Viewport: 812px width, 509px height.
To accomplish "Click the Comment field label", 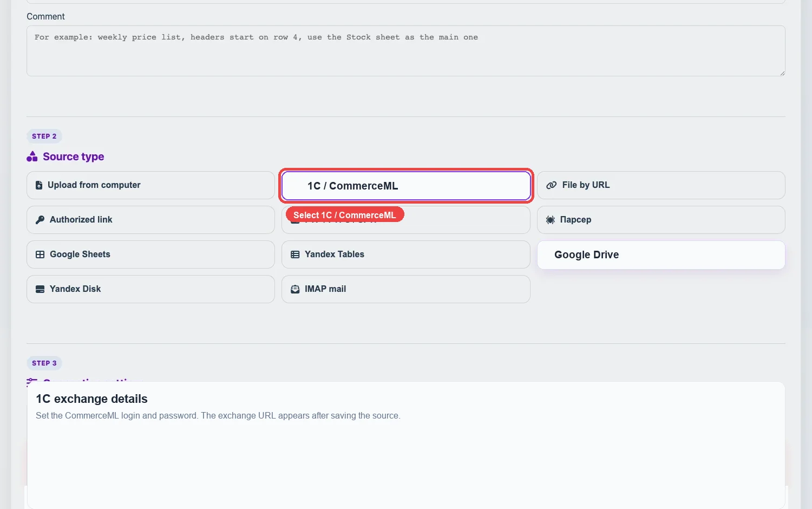I will (x=45, y=16).
